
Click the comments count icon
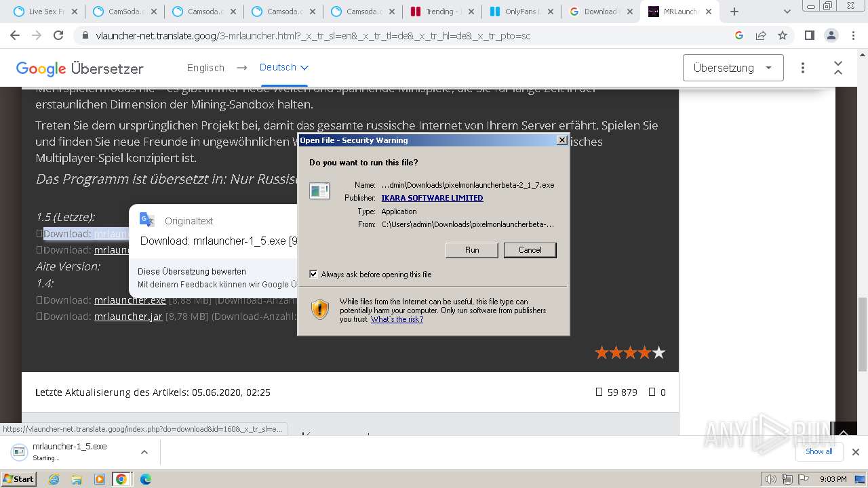click(652, 392)
